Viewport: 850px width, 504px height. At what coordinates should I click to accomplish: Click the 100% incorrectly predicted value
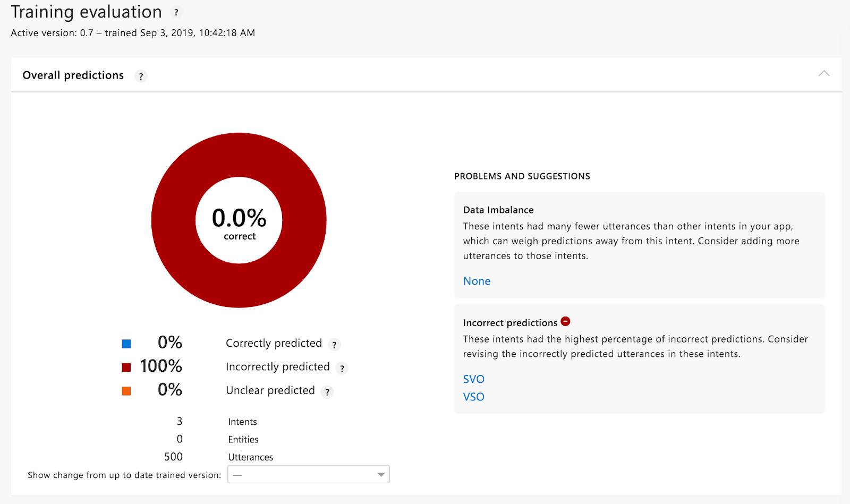[161, 366]
